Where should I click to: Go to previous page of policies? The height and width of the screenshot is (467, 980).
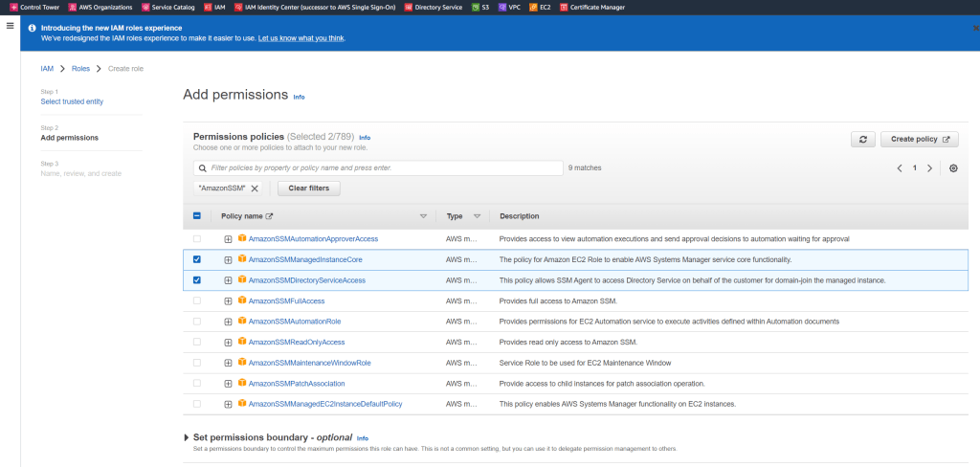coord(900,168)
